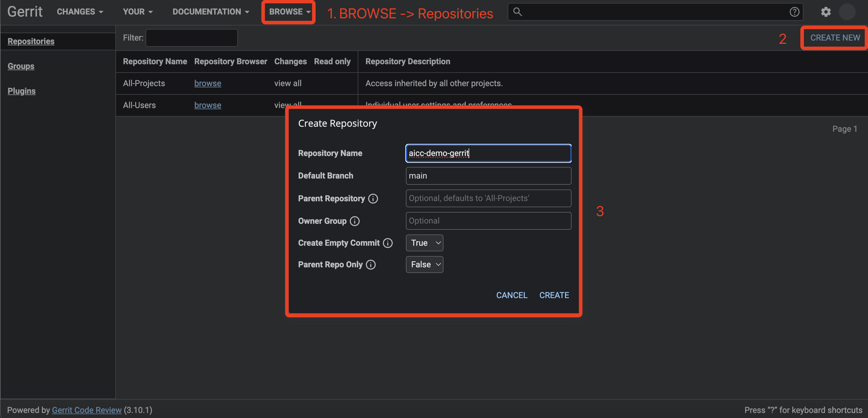Click the CREATE NEW button
Screen dimensions: 868x418
[835, 38]
